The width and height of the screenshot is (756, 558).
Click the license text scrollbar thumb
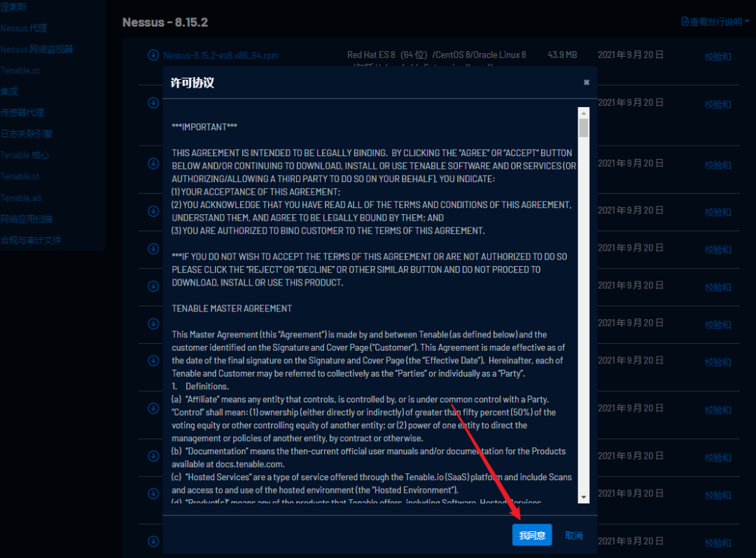tap(584, 128)
